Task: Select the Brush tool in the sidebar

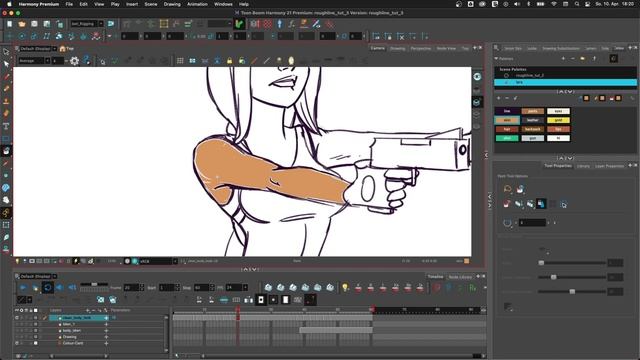Action: (6, 76)
